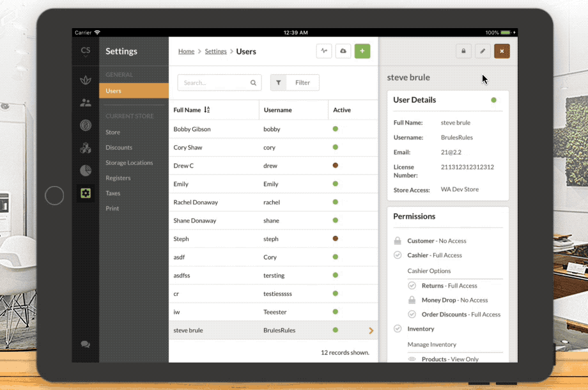
Task: Open the customers people icon in sidebar
Action: (86, 102)
